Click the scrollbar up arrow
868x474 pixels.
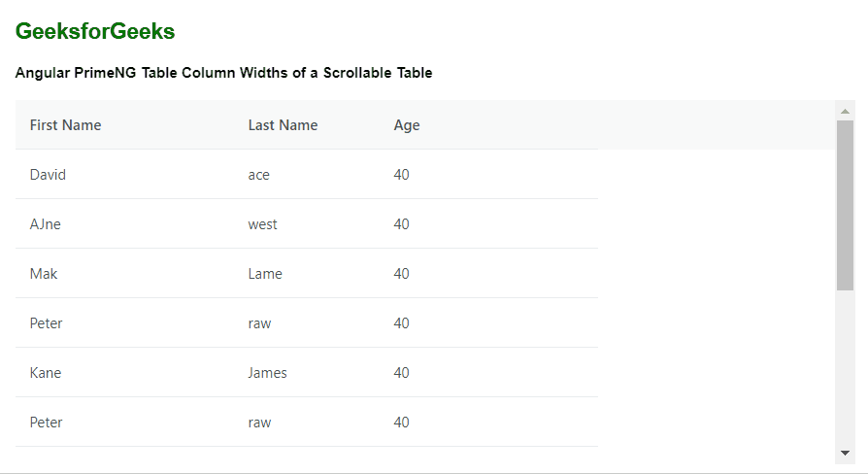pos(845,112)
